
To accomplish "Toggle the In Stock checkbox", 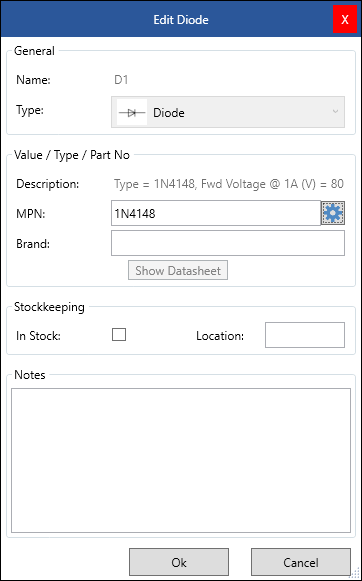I will (119, 335).
